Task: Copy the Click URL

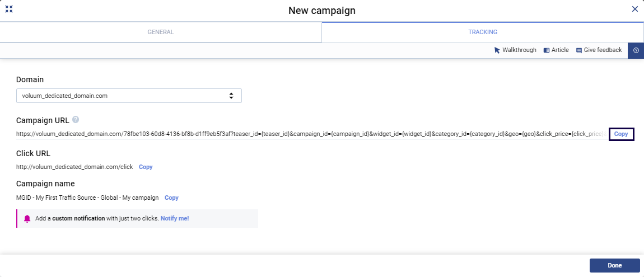Action: pos(146,167)
